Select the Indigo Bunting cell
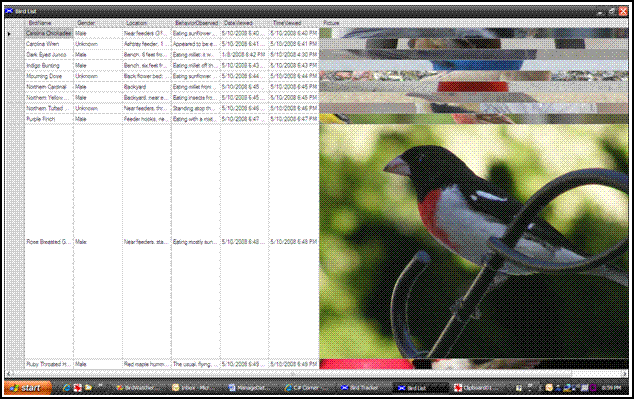 49,65
